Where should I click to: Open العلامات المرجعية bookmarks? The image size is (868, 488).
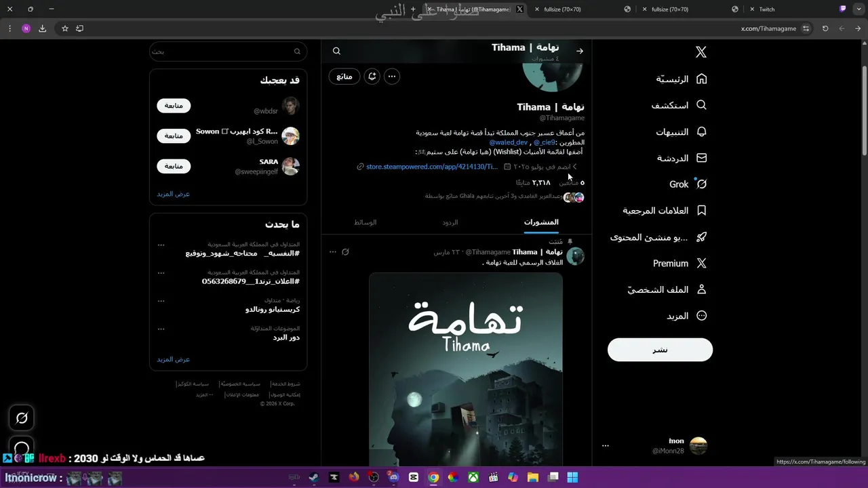click(665, 211)
